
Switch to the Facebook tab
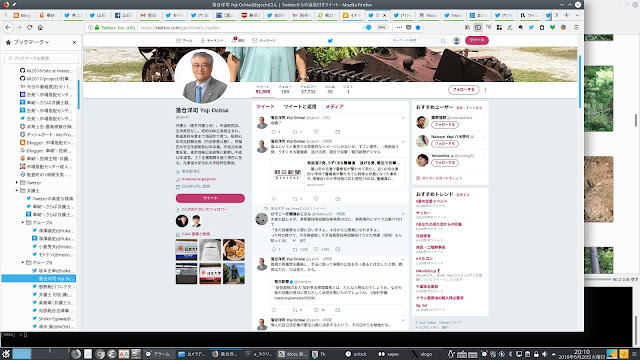click(x=124, y=16)
